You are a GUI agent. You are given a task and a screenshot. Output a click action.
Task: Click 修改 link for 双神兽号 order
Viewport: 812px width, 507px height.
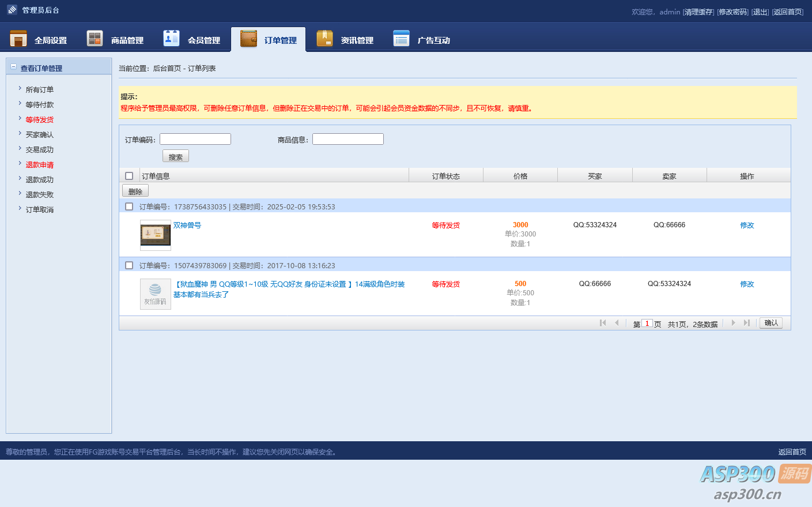747,226
